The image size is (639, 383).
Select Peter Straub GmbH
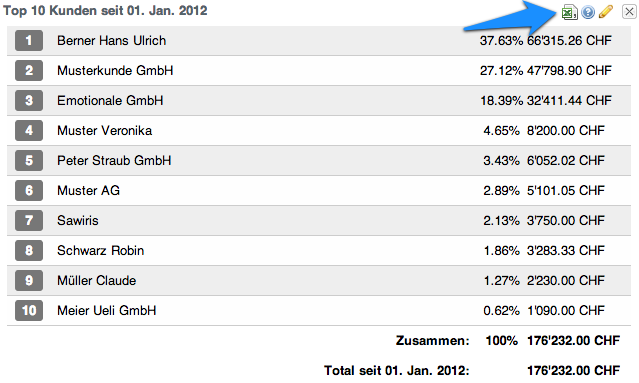(x=319, y=161)
